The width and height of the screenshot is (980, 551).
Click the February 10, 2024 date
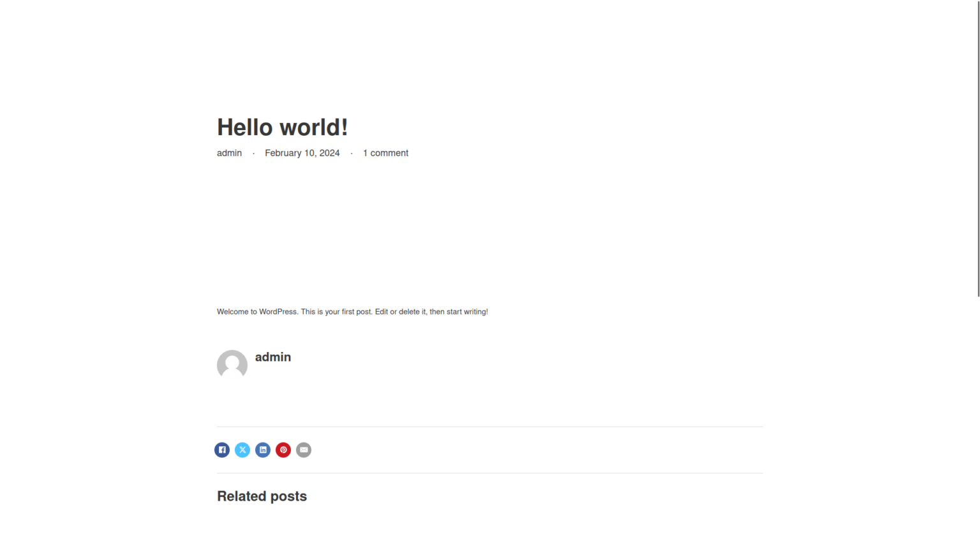pyautogui.click(x=302, y=153)
